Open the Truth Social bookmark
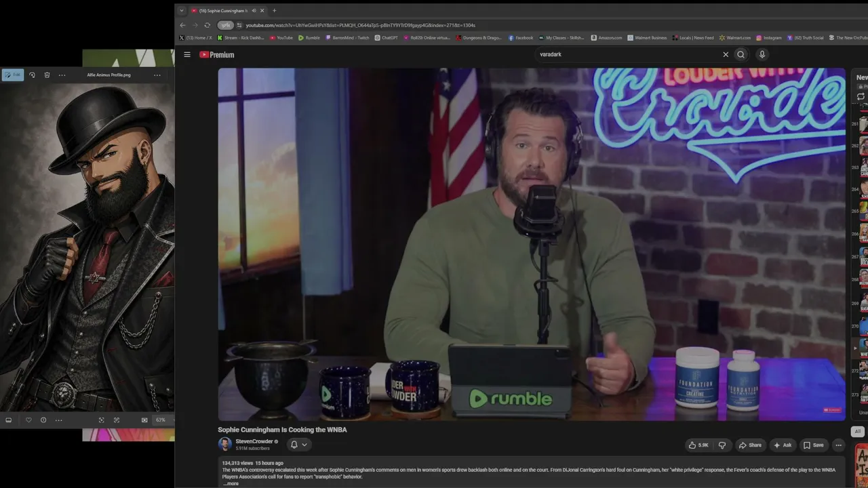 (x=806, y=38)
